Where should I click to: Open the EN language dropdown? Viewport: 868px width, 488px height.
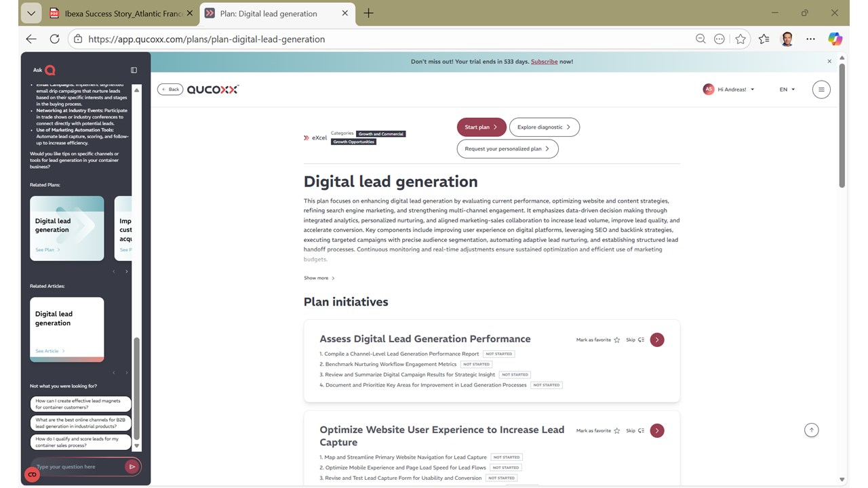tap(787, 89)
